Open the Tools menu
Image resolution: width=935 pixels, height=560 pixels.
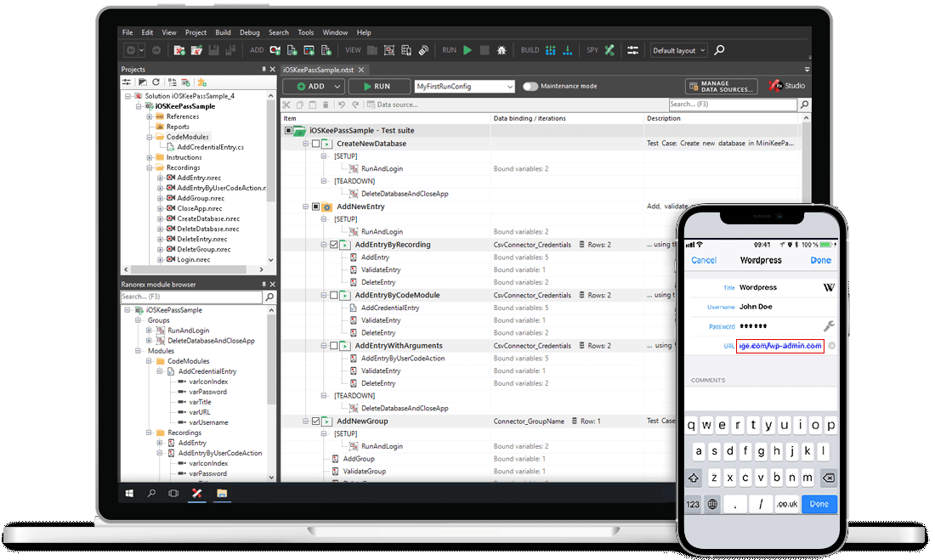click(306, 32)
